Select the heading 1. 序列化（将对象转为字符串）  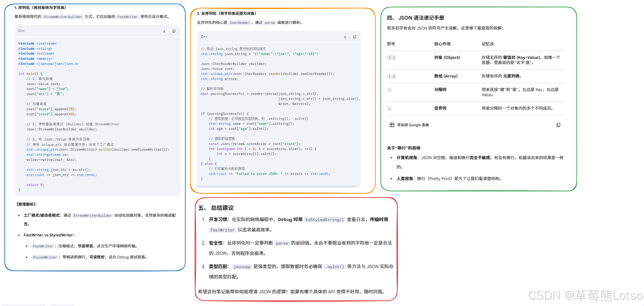coord(40,8)
